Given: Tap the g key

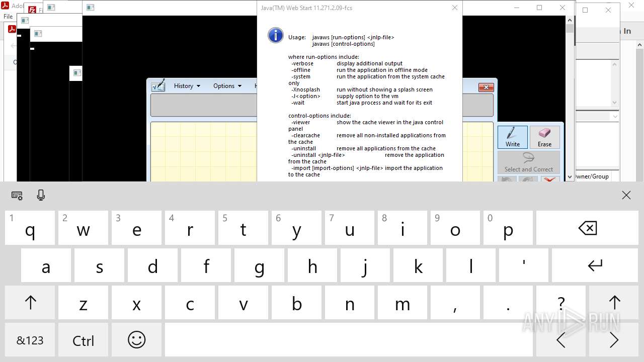Looking at the screenshot, I should click(x=259, y=265).
